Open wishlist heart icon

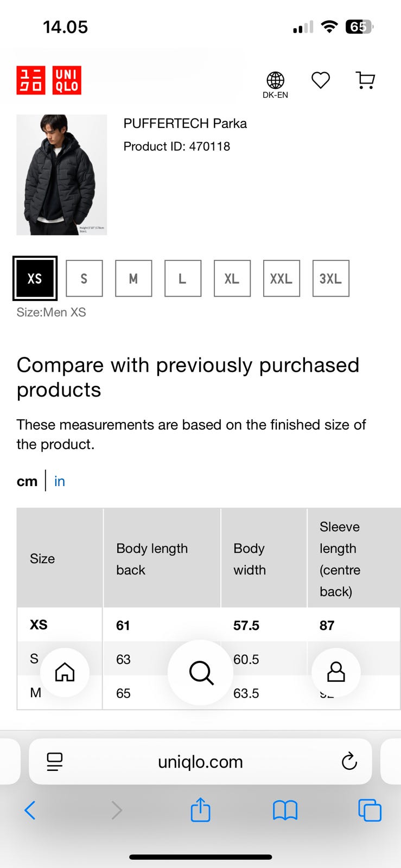[321, 80]
